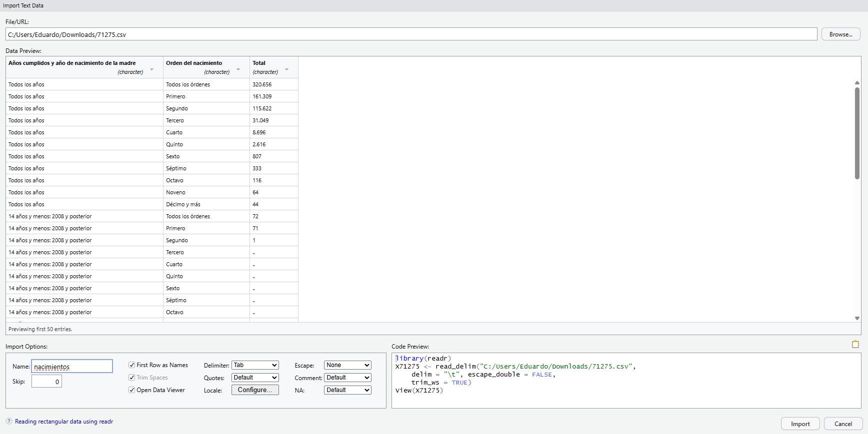This screenshot has height=434, width=868.
Task: Disable Open Data Viewer option
Action: click(x=132, y=390)
